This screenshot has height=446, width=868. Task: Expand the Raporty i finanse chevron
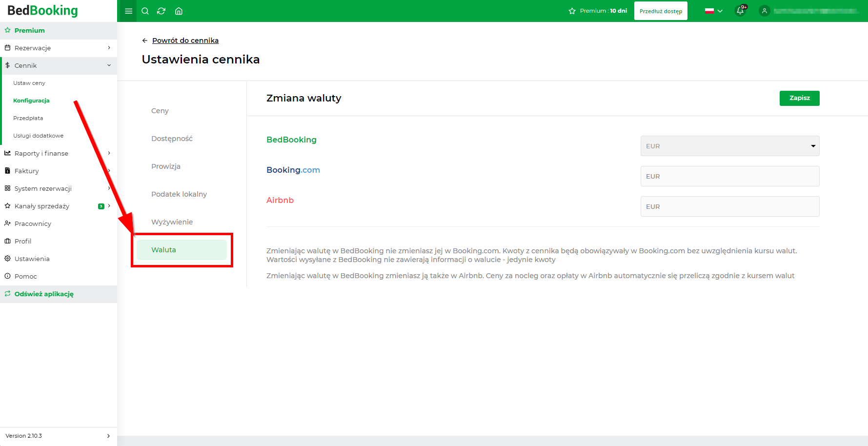point(109,153)
